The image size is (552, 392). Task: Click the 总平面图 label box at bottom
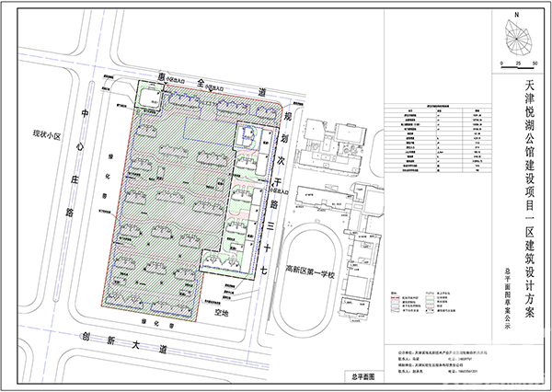(362, 376)
